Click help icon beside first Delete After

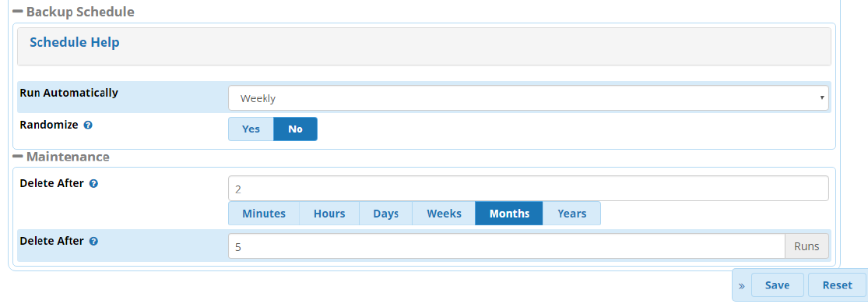pyautogui.click(x=93, y=184)
